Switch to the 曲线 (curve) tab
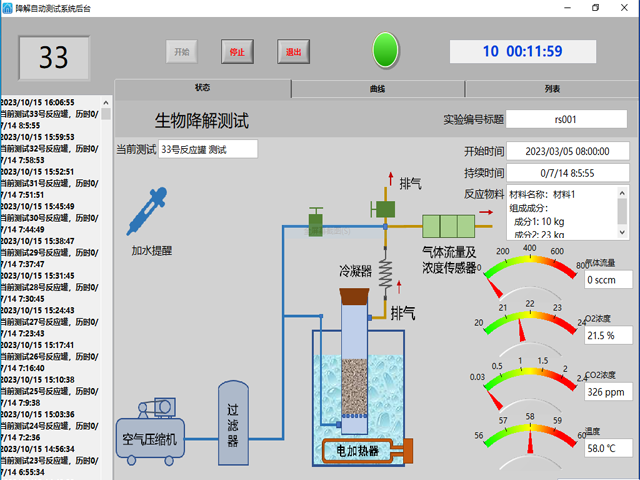The image size is (640, 480). point(377,89)
